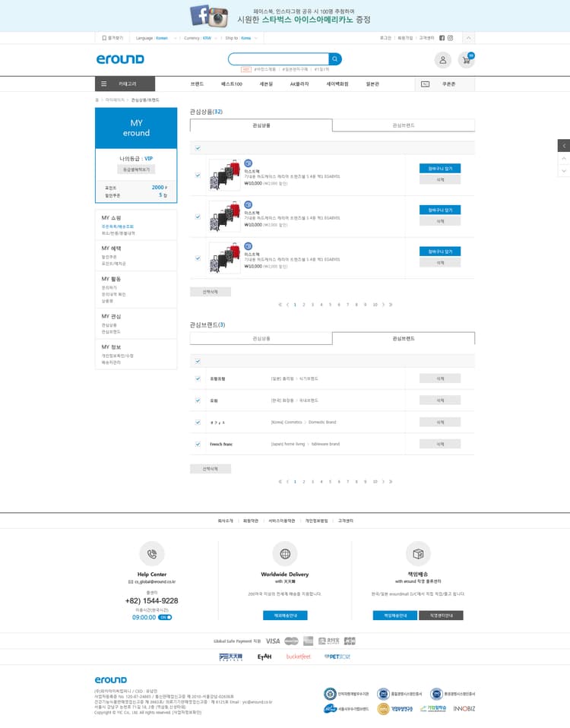Click 삭제 in the French franc brand row
570x728 pixels.
440,444
